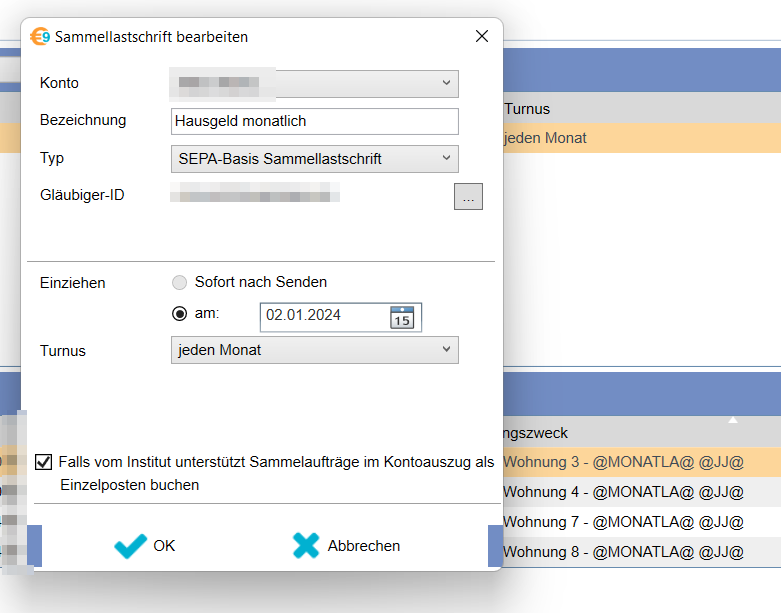Click the 'ngszweck' column header in background table
Viewport: 781px width, 613px height.
coord(535,433)
